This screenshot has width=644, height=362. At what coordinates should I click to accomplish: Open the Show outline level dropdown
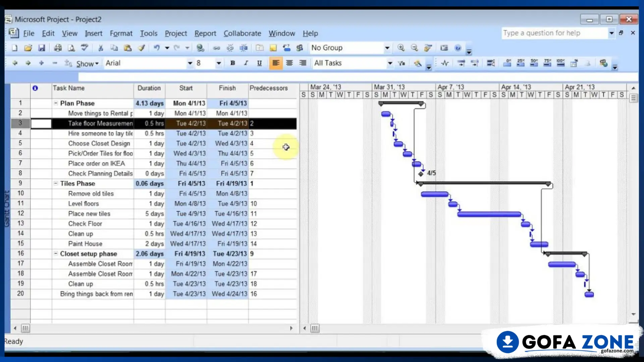(88, 64)
